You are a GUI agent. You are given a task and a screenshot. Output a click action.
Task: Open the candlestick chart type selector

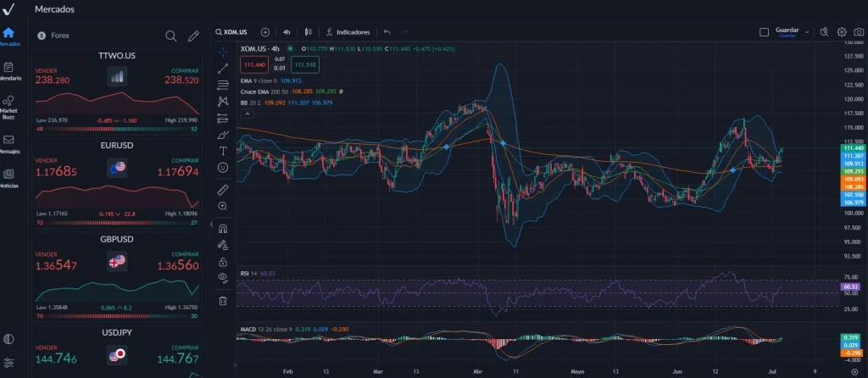click(309, 32)
